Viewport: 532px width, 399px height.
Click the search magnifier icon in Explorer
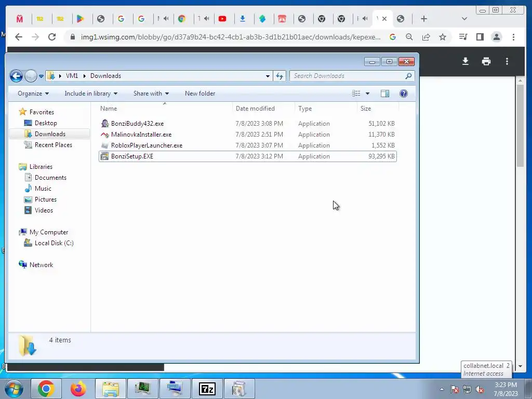pos(408,76)
